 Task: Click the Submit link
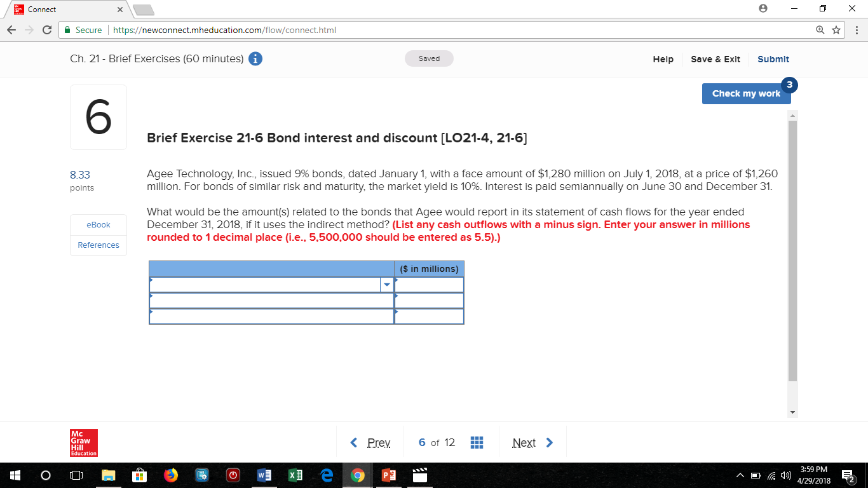tap(773, 58)
